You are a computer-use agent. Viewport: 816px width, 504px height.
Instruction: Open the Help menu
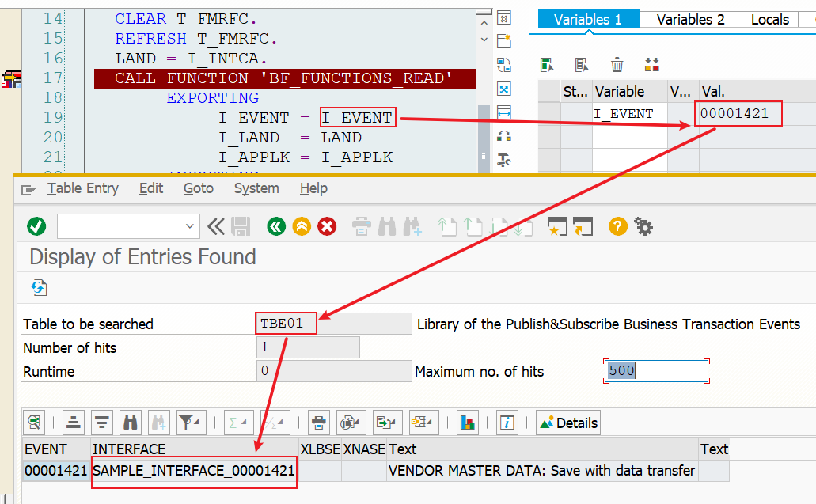point(313,188)
